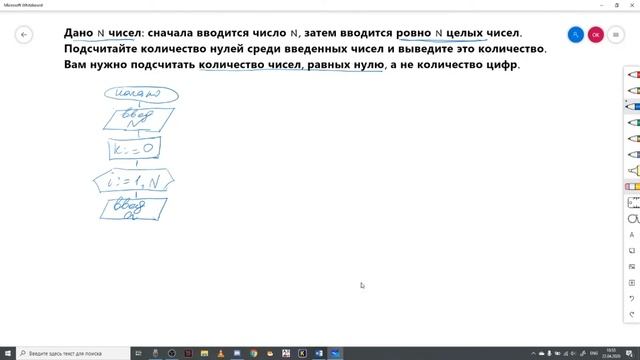Open File Explorer from the taskbar

204,353
